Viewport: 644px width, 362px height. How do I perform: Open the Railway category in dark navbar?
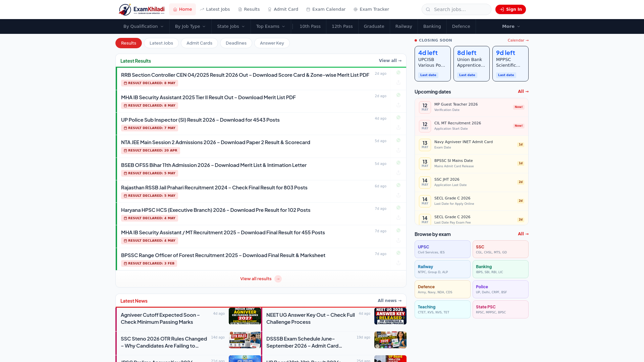404,26
